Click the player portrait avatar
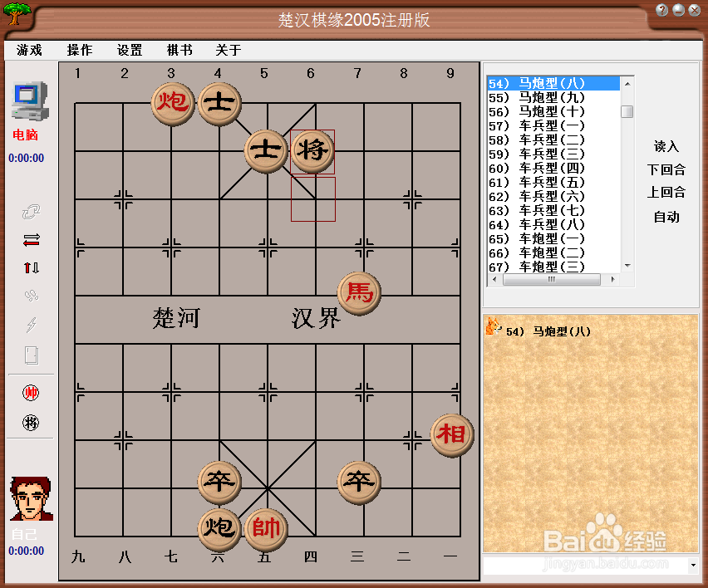This screenshot has width=708, height=588. point(31,498)
